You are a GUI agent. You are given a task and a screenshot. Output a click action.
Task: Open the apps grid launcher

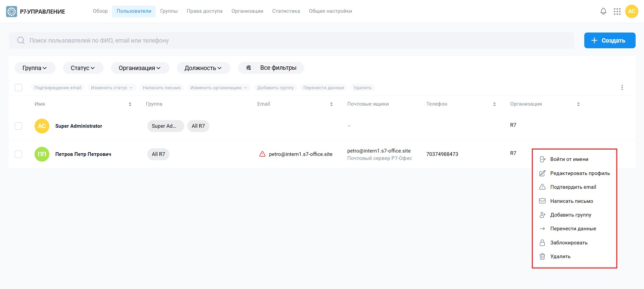[617, 11]
